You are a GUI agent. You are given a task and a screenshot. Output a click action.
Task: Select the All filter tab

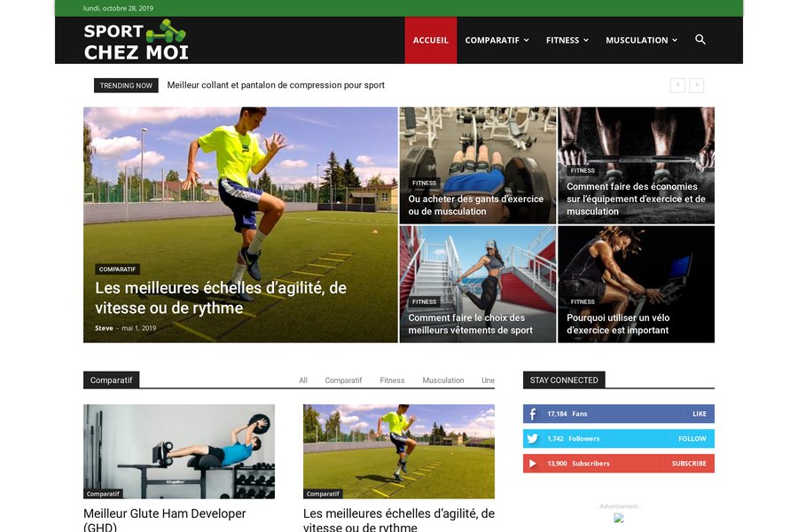coord(303,380)
